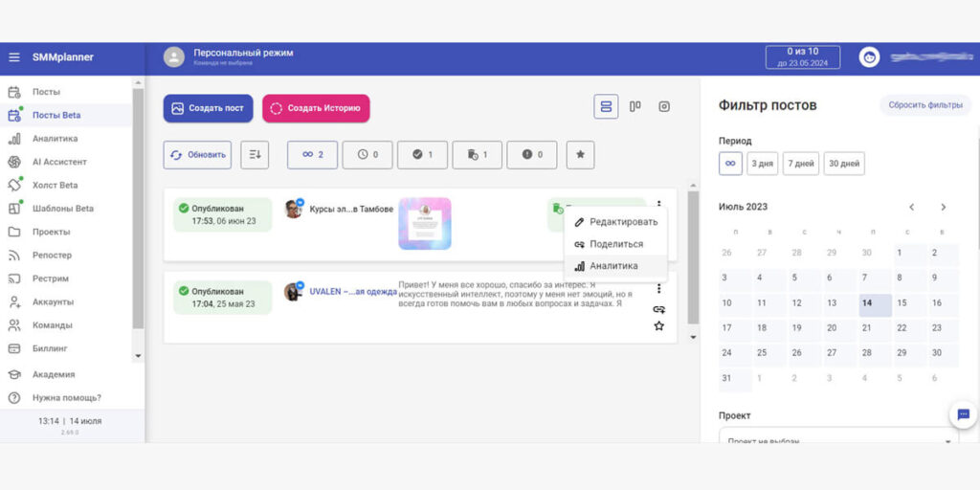980x490 pixels.
Task: Choose Редактировать in the post menu
Action: tap(623, 222)
